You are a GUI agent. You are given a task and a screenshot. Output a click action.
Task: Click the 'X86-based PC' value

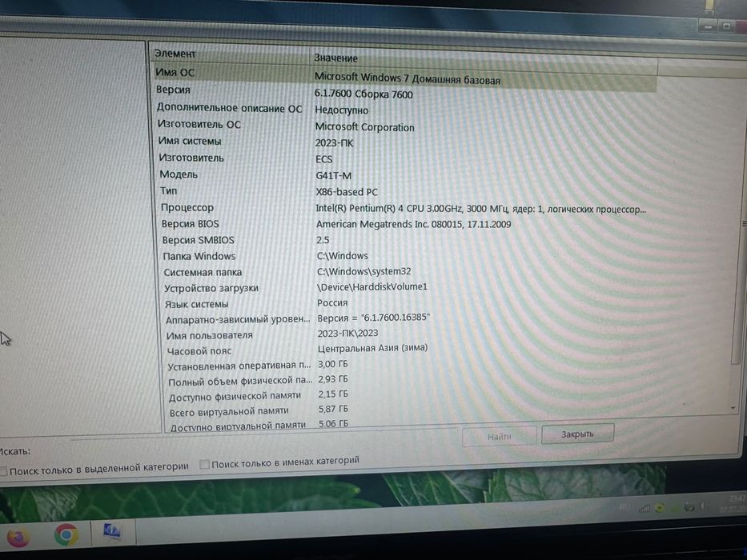[347, 192]
